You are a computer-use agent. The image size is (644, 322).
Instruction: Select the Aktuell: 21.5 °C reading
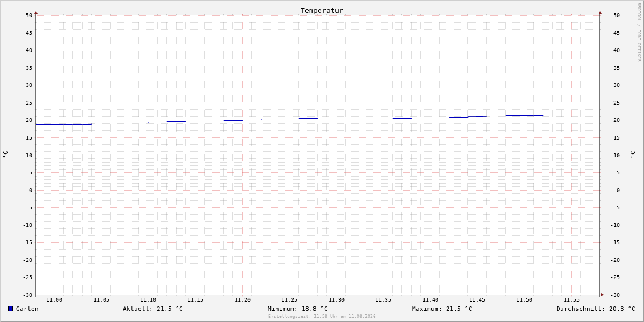pyautogui.click(x=153, y=309)
